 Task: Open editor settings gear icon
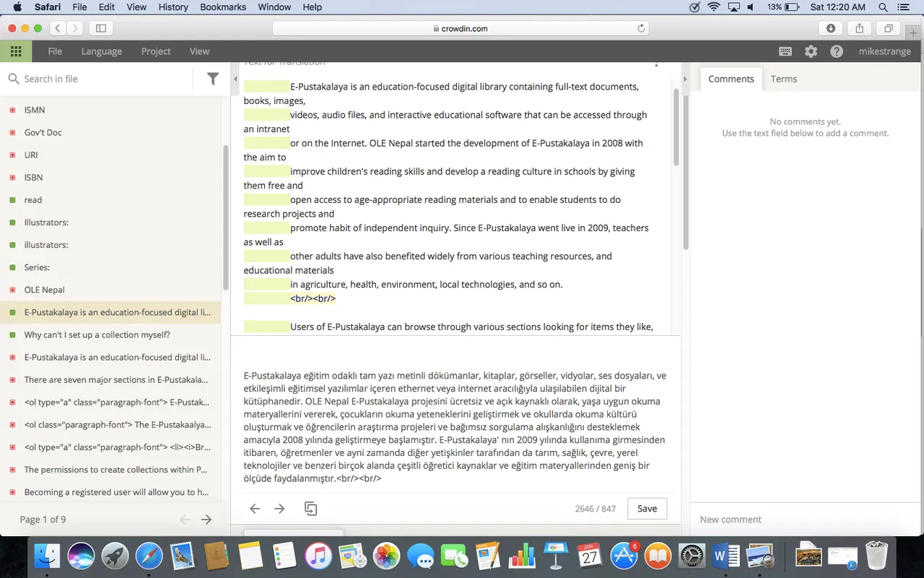811,51
